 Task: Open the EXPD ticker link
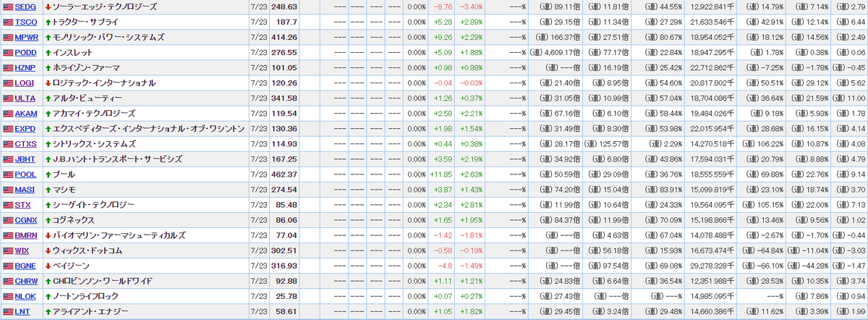[25, 128]
